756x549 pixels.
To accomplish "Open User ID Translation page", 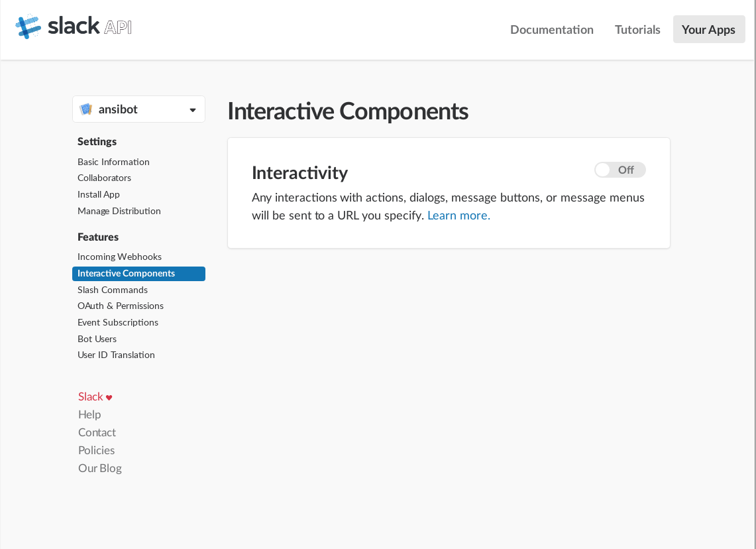I will tap(116, 355).
